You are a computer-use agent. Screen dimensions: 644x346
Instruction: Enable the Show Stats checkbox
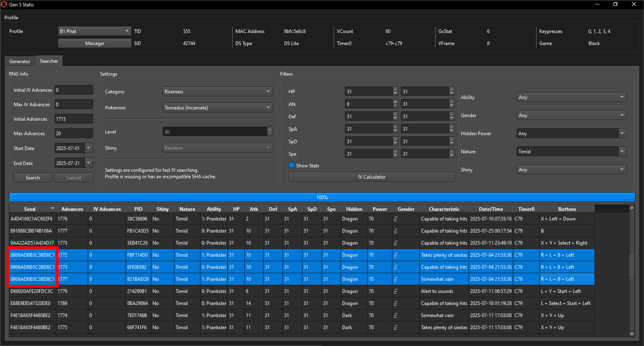click(x=291, y=165)
